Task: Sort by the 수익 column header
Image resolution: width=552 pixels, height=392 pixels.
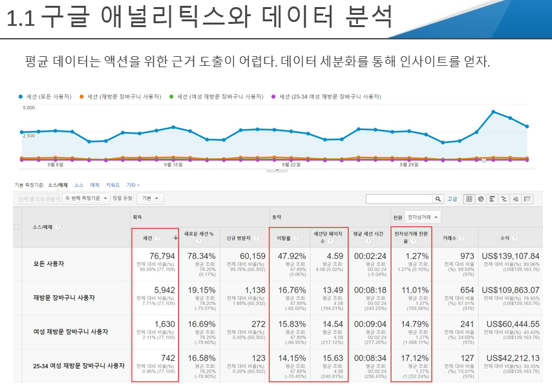Action: tap(505, 238)
